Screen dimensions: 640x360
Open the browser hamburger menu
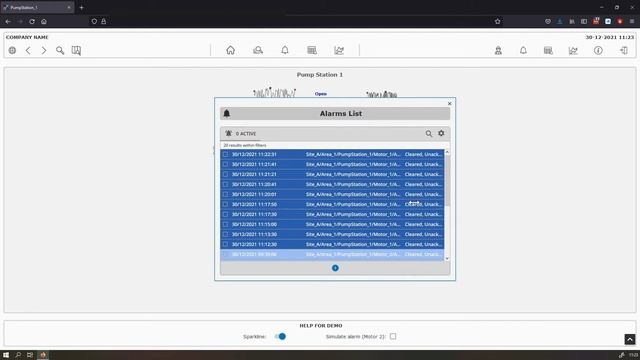pos(632,21)
